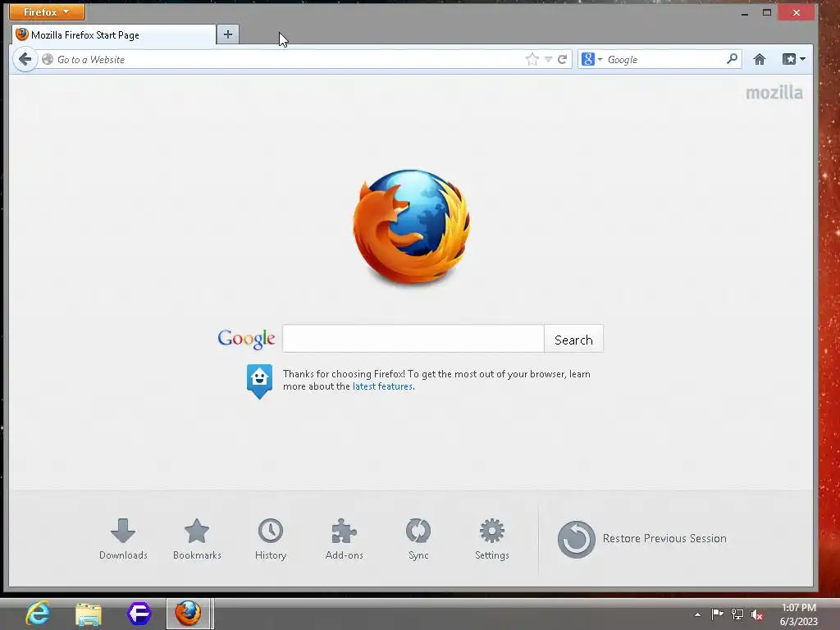Maximize the Firefox window
This screenshot has width=840, height=630.
767,12
